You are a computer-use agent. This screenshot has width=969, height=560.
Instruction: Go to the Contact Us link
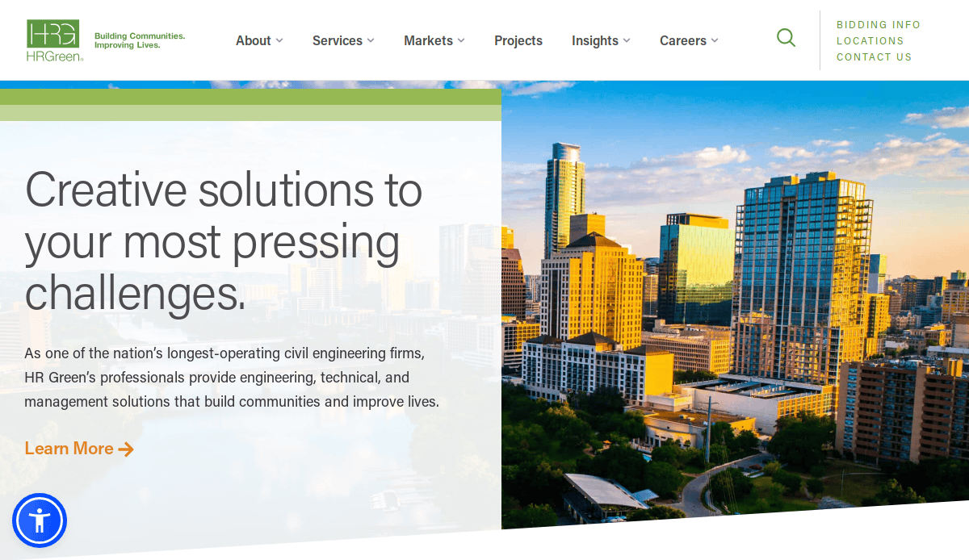[x=874, y=57]
